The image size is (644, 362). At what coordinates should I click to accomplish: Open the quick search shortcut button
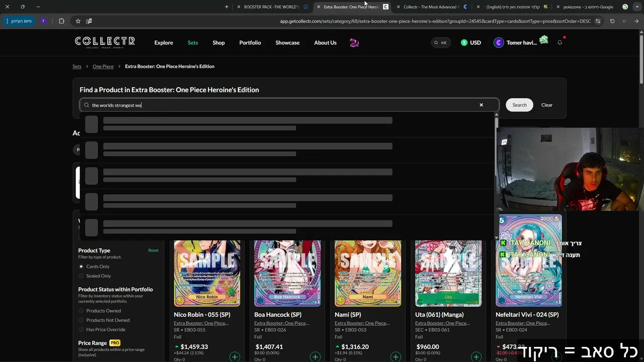pyautogui.click(x=441, y=43)
